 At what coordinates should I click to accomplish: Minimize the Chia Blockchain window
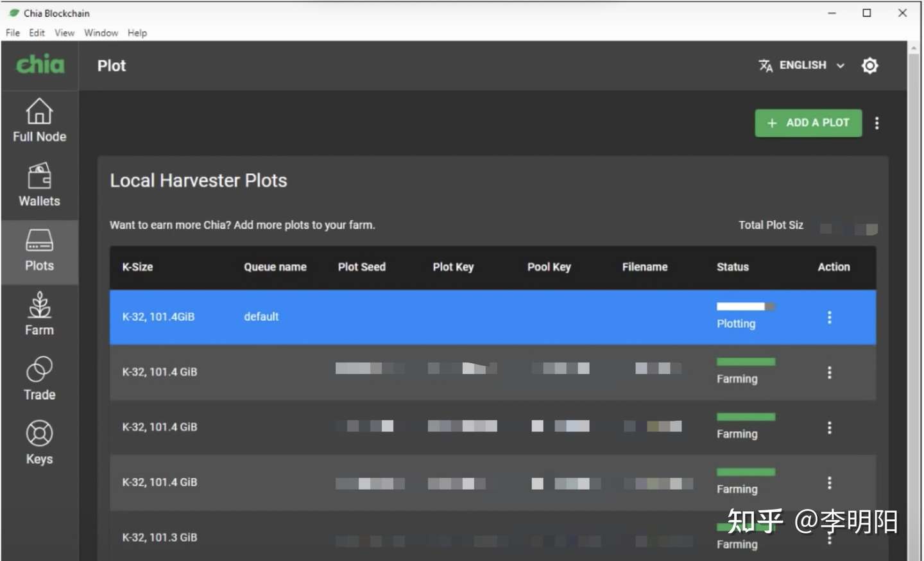[x=832, y=13]
